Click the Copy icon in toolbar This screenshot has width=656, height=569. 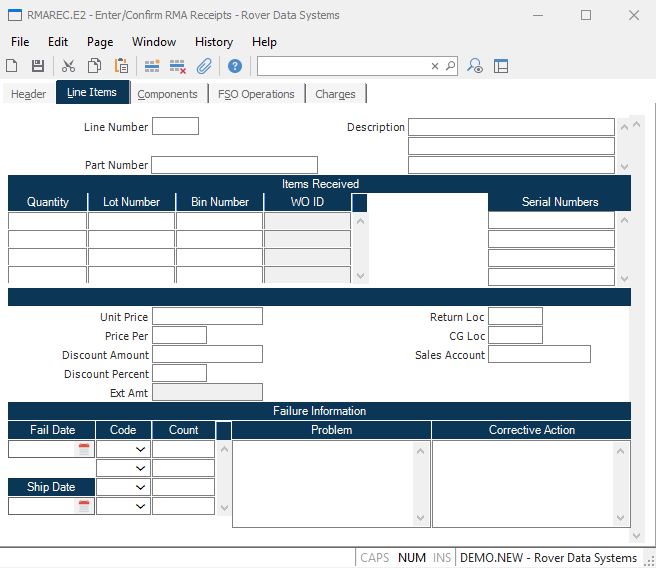click(x=94, y=66)
